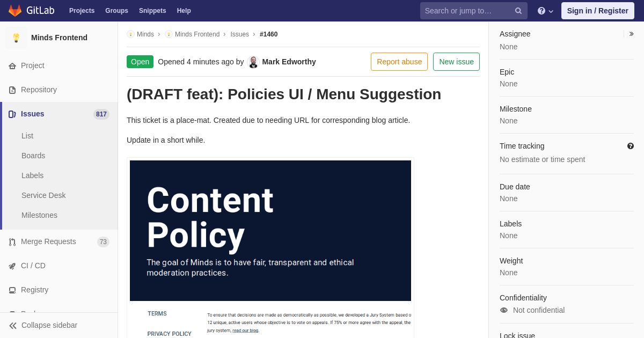This screenshot has height=338, width=644.
Task: Click the No estimate or time spent text
Action: [x=543, y=159]
